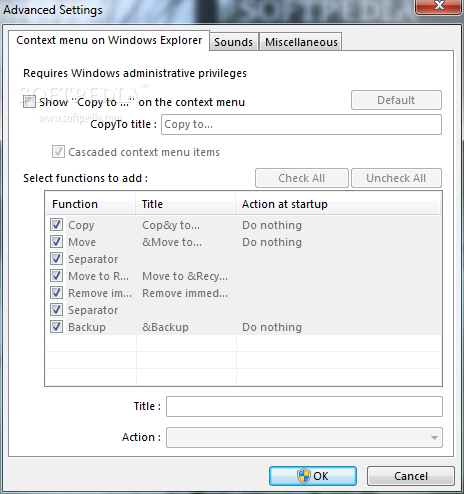Enable Show "Copy to ..." on context menu checkbox
The width and height of the screenshot is (464, 494).
29,102
